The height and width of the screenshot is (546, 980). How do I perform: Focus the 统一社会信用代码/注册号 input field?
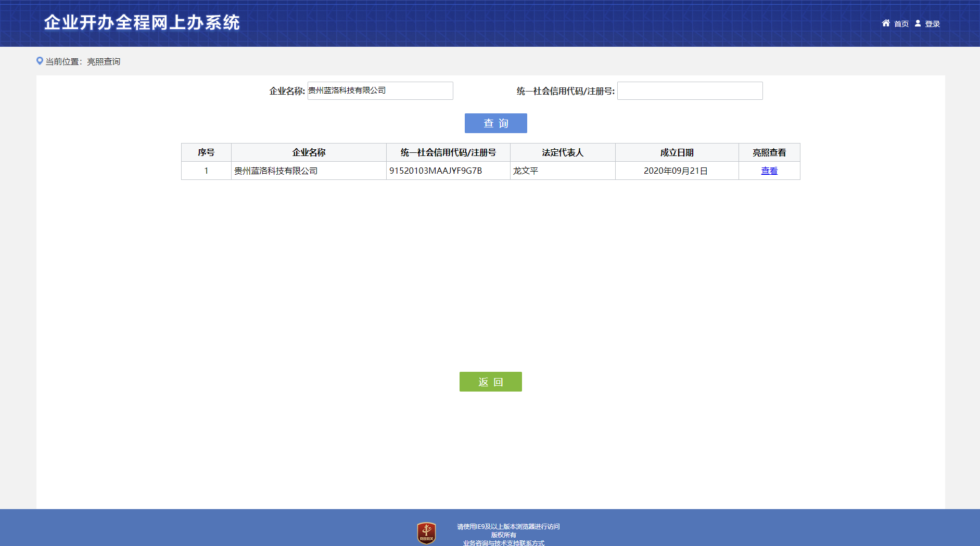(690, 90)
